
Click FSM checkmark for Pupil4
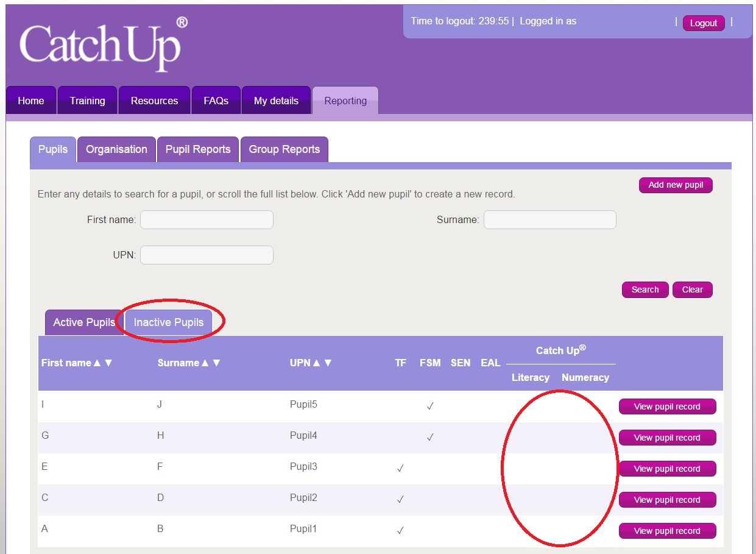click(x=430, y=438)
